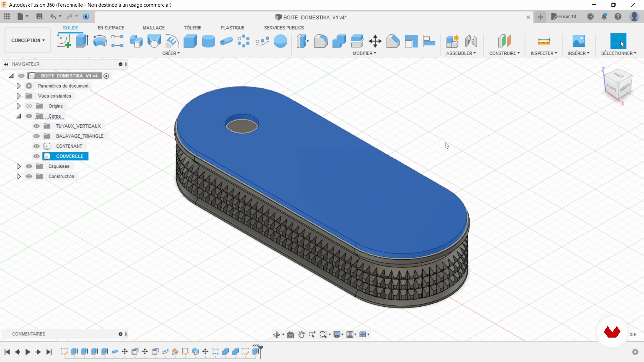Select the Measure tool
Screen dimensions: 644x362
[x=544, y=41]
